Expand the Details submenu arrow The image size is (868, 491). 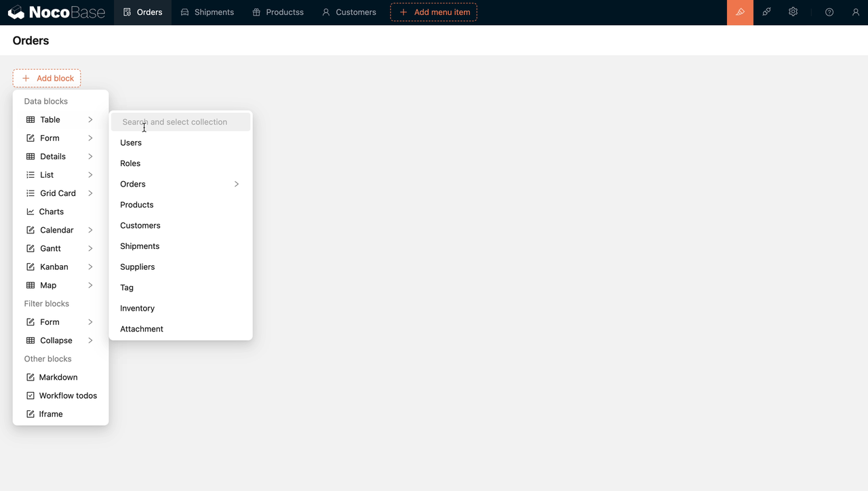(90, 157)
